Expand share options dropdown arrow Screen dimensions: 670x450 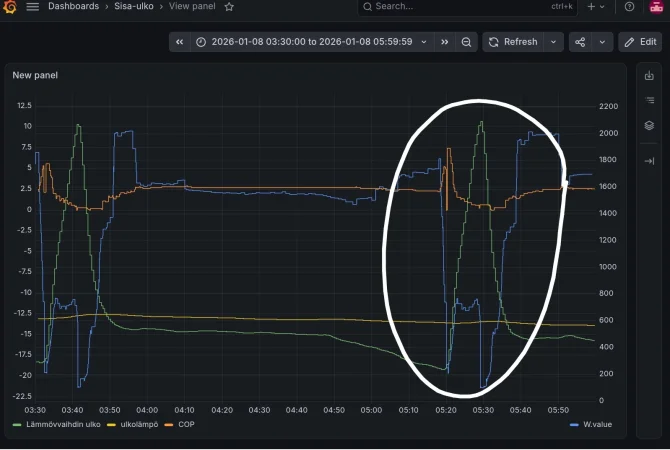coord(602,42)
